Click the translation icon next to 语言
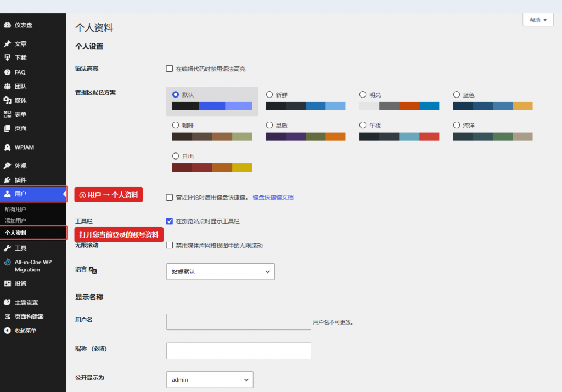The width and height of the screenshot is (562, 392). [x=93, y=270]
